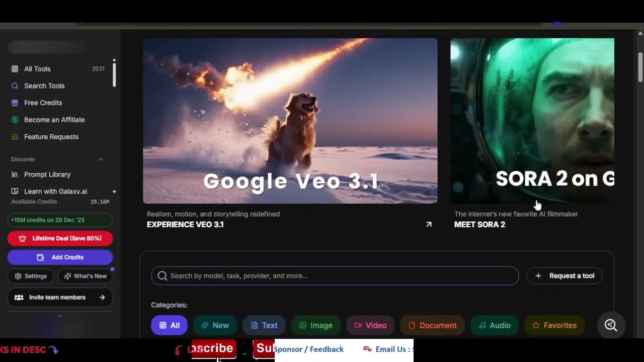Click the Lifetime Deal (Save 80%) button
The width and height of the screenshot is (644, 362).
point(60,238)
